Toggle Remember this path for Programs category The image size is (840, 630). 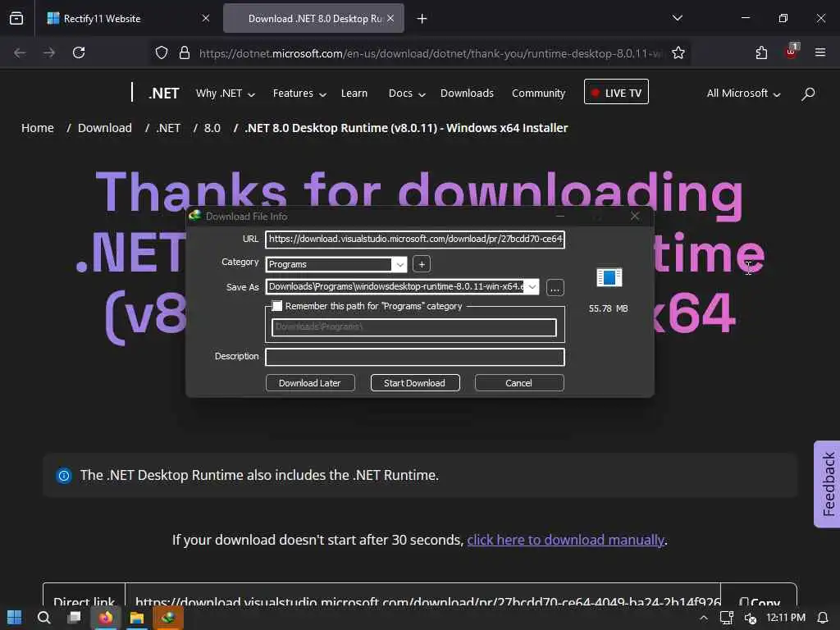point(277,306)
